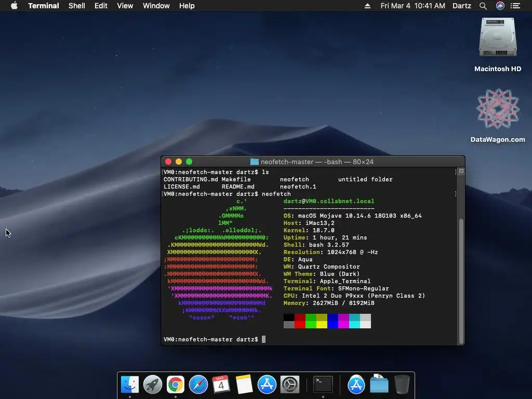This screenshot has height=399, width=532.
Task: Minimize Terminal with yellow button
Action: (179, 162)
